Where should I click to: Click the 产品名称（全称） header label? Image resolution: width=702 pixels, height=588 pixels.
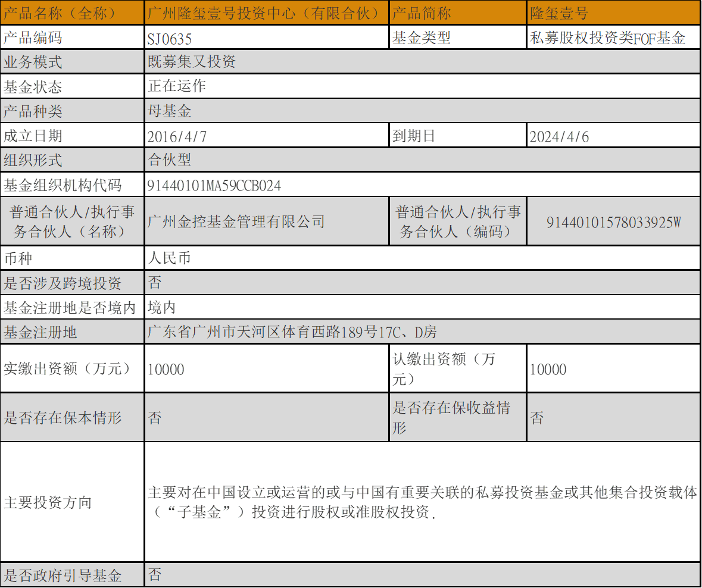60,13
